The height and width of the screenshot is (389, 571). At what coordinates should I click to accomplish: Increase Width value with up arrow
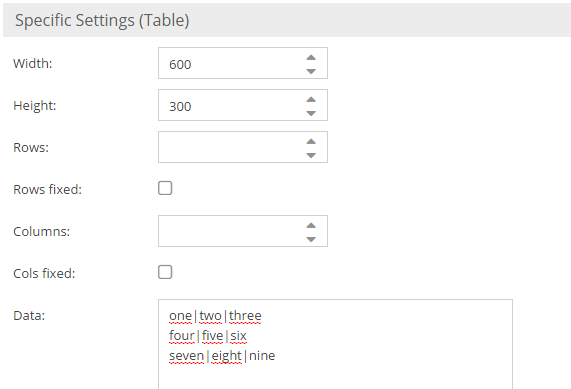pos(311,58)
